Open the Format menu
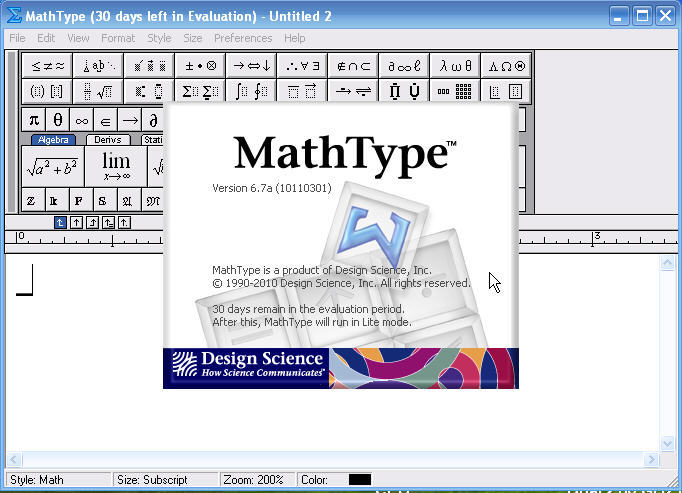 pos(118,38)
